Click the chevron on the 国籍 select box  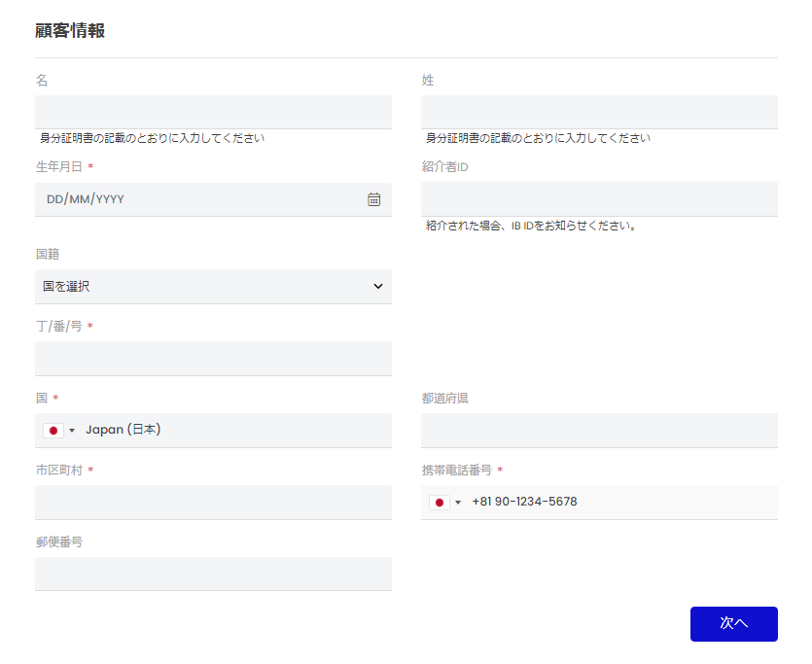(378, 287)
